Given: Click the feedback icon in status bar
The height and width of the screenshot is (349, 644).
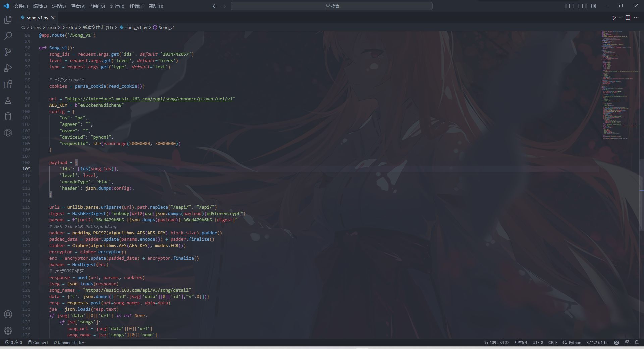Looking at the screenshot, I should (x=626, y=342).
